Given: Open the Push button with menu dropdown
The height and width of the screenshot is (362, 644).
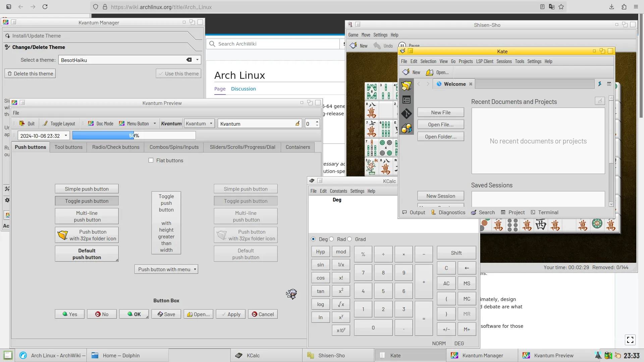Looking at the screenshot, I should pyautogui.click(x=166, y=269).
